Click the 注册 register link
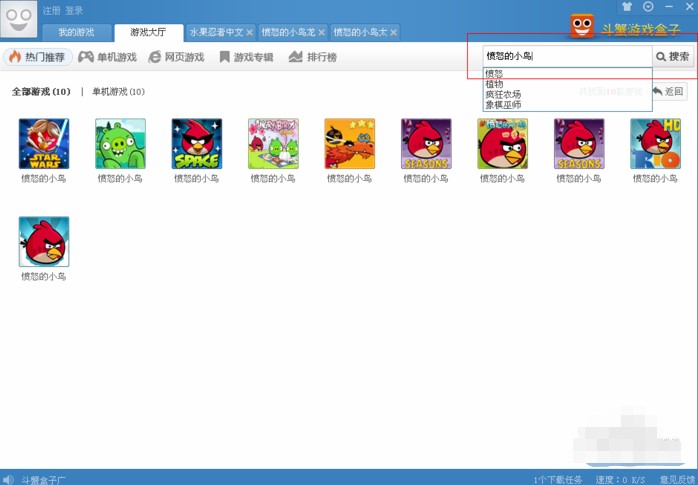The height and width of the screenshot is (485, 698). tap(51, 10)
